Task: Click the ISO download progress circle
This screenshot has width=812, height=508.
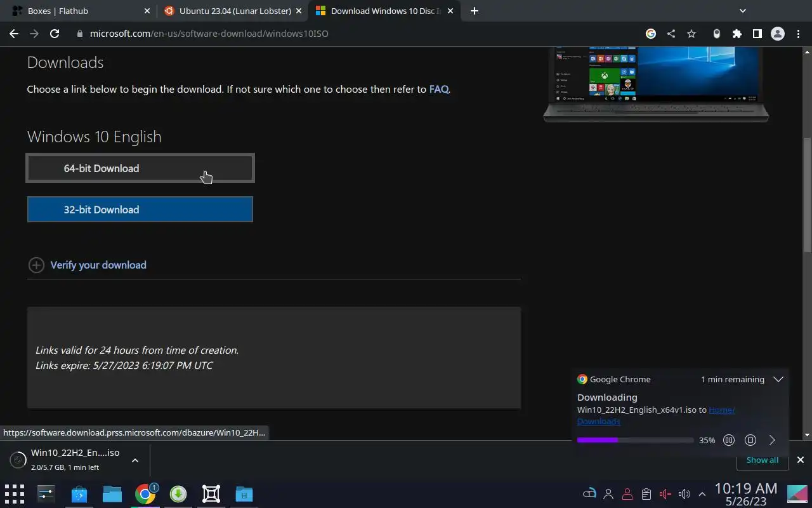Action: [x=18, y=460]
